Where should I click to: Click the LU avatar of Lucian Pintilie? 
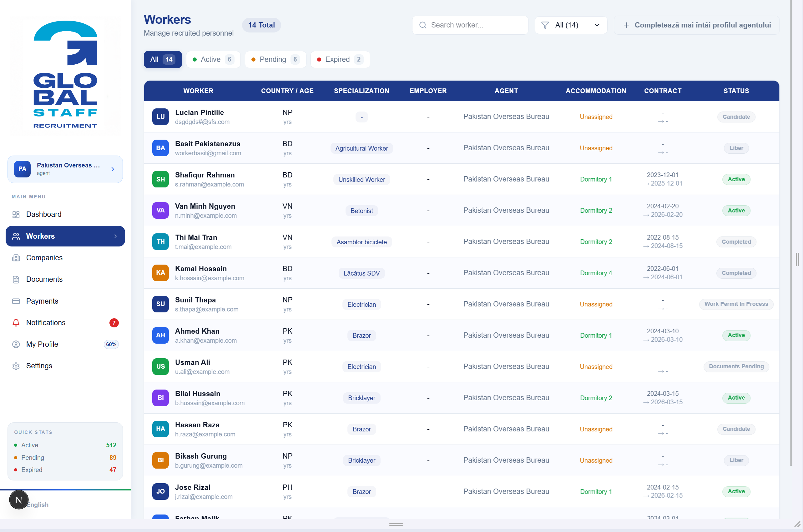(161, 117)
